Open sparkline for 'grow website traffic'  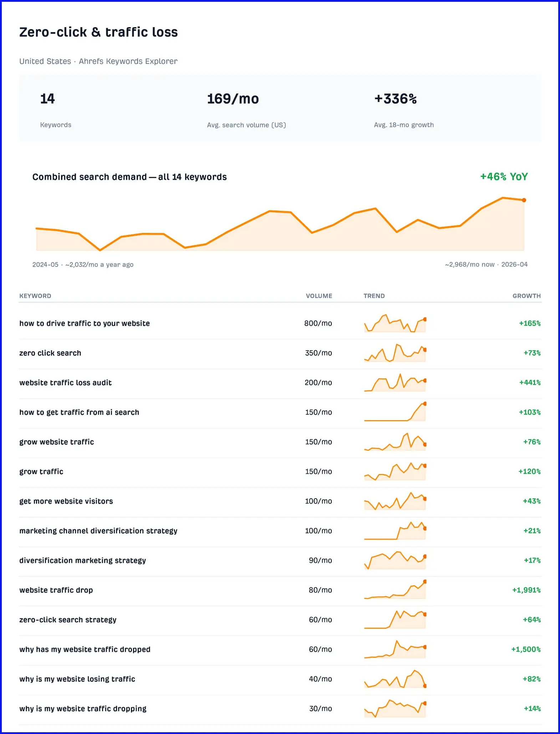click(395, 442)
